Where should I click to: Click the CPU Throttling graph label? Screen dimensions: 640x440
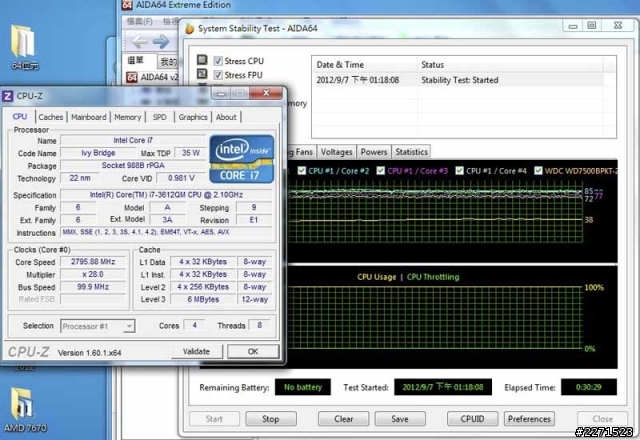(x=433, y=277)
